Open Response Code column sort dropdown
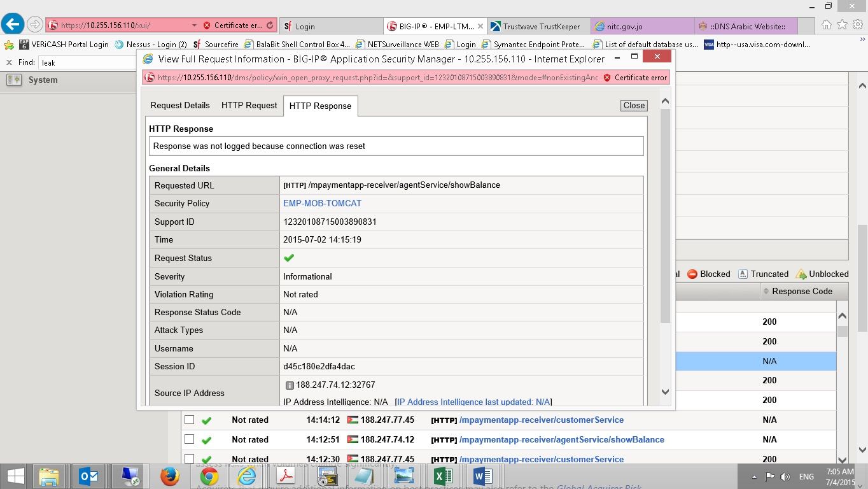 (765, 292)
